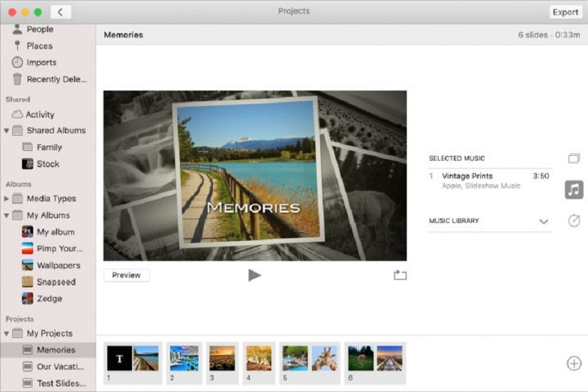588x392 pixels.
Task: Click the Our Vacation project icon
Action: tap(28, 366)
